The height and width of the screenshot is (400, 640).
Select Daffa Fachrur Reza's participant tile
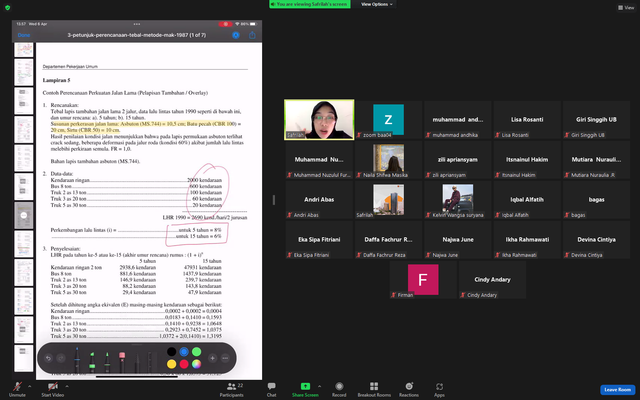click(388, 240)
